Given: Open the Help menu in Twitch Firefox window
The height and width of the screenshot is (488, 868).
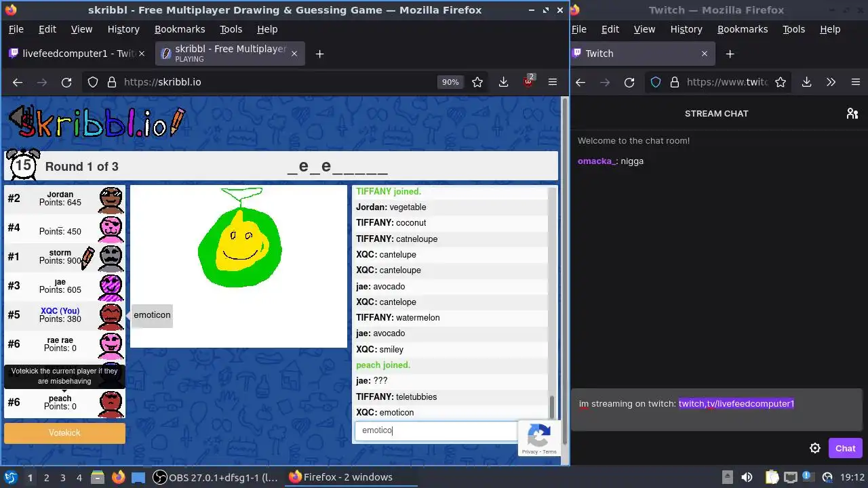Looking at the screenshot, I should click(830, 29).
